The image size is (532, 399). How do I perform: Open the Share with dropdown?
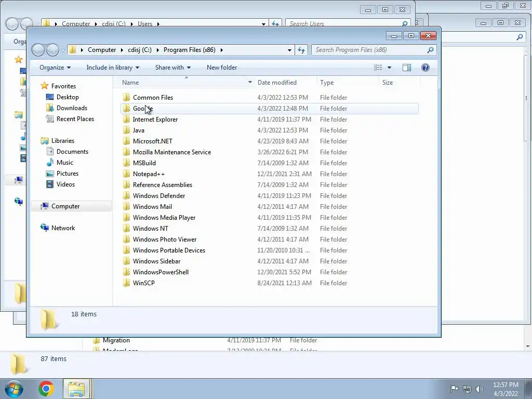coord(172,68)
